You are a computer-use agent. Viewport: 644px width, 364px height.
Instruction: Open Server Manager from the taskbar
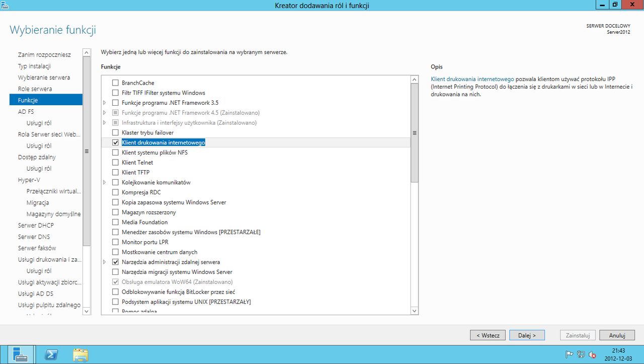[21, 355]
